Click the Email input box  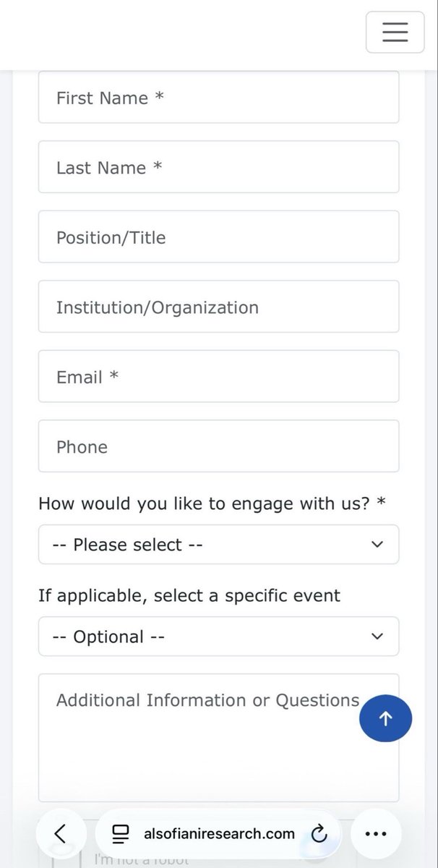coord(218,376)
